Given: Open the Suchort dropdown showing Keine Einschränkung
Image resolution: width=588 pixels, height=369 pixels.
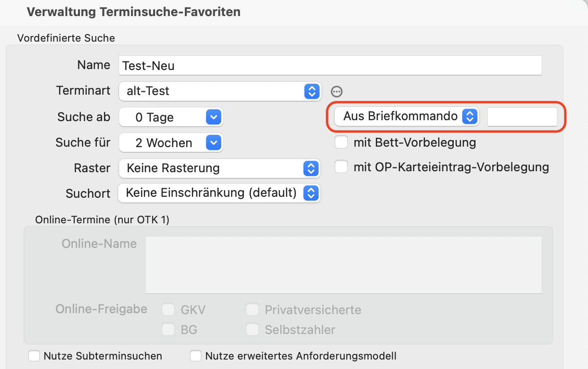Looking at the screenshot, I should (219, 193).
